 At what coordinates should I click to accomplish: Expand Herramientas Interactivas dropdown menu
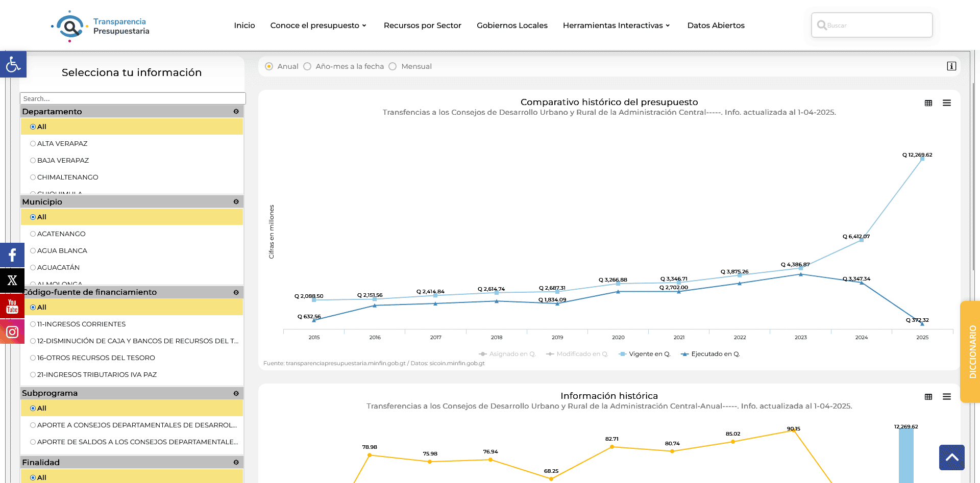[616, 26]
